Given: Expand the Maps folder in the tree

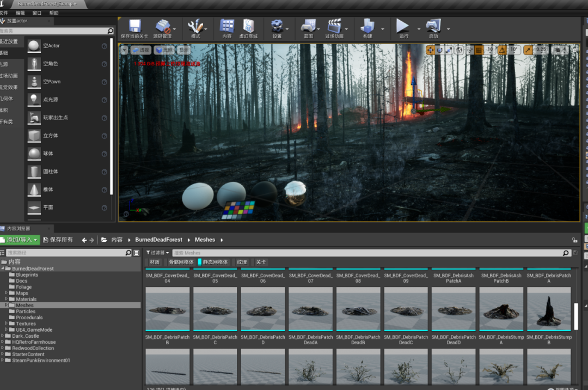Looking at the screenshot, I should point(6,293).
